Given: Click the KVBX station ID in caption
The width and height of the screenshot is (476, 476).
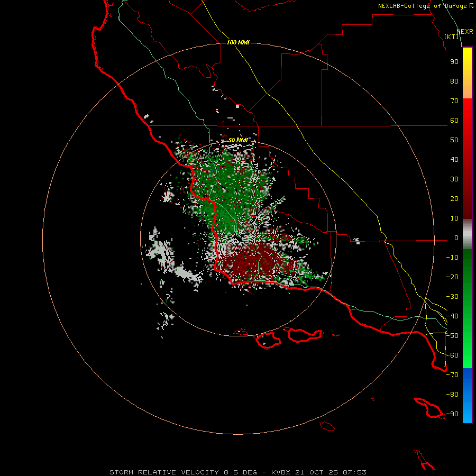Looking at the screenshot, I should [280, 472].
